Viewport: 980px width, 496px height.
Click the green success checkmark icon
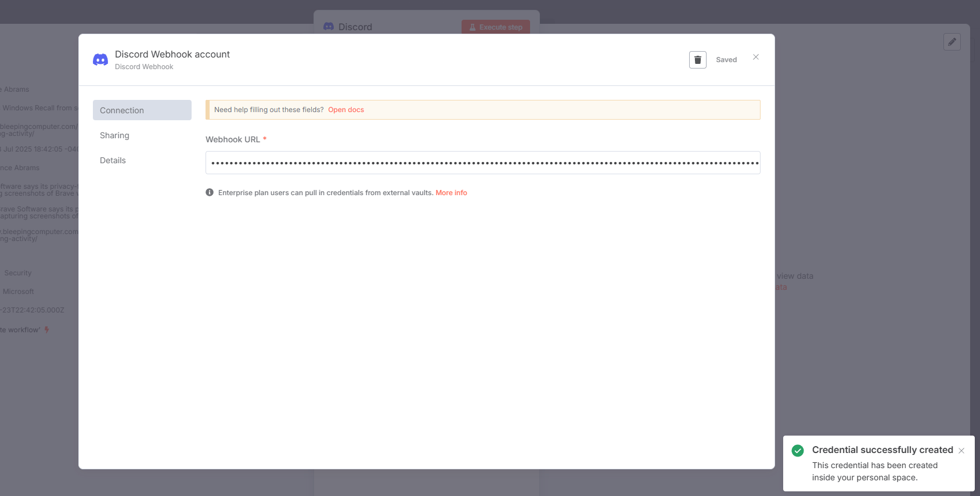[798, 450]
